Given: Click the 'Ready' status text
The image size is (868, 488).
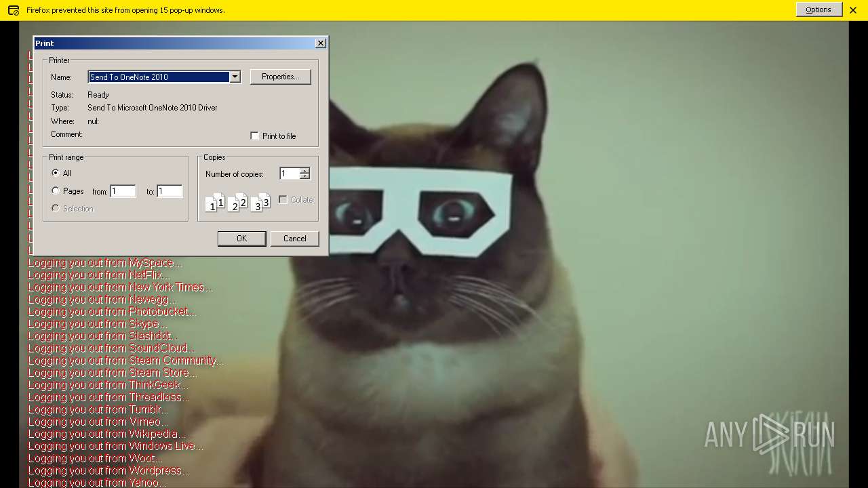Looking at the screenshot, I should pyautogui.click(x=98, y=95).
